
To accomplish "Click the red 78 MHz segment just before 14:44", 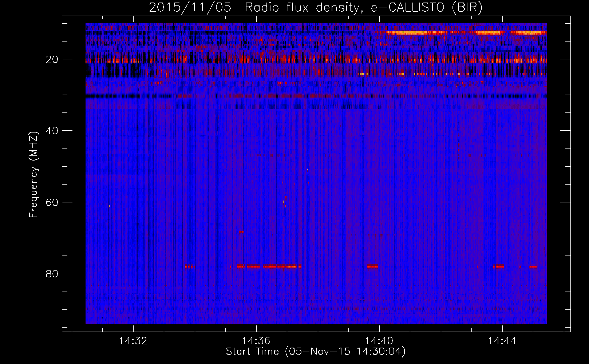I will pyautogui.click(x=498, y=266).
